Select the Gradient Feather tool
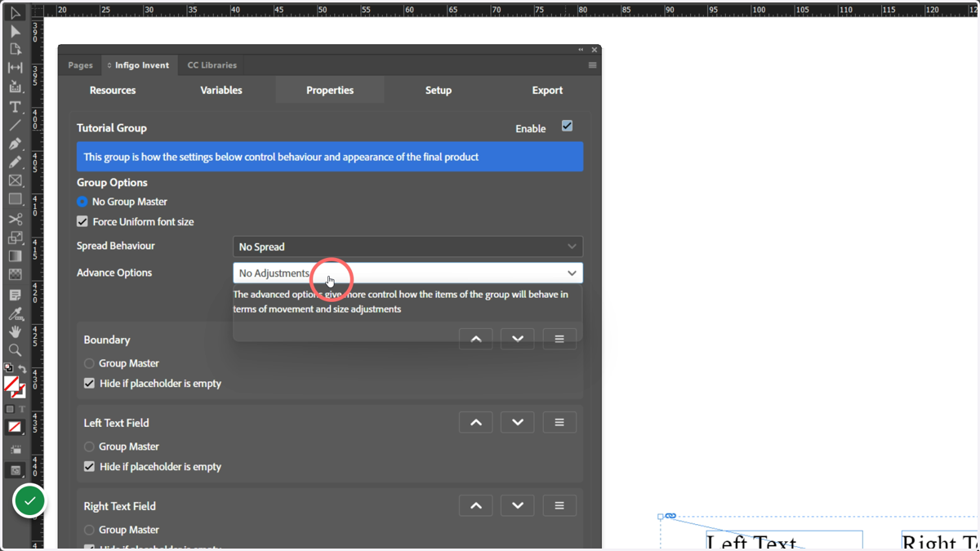Image resolution: width=980 pixels, height=551 pixels. point(15,275)
